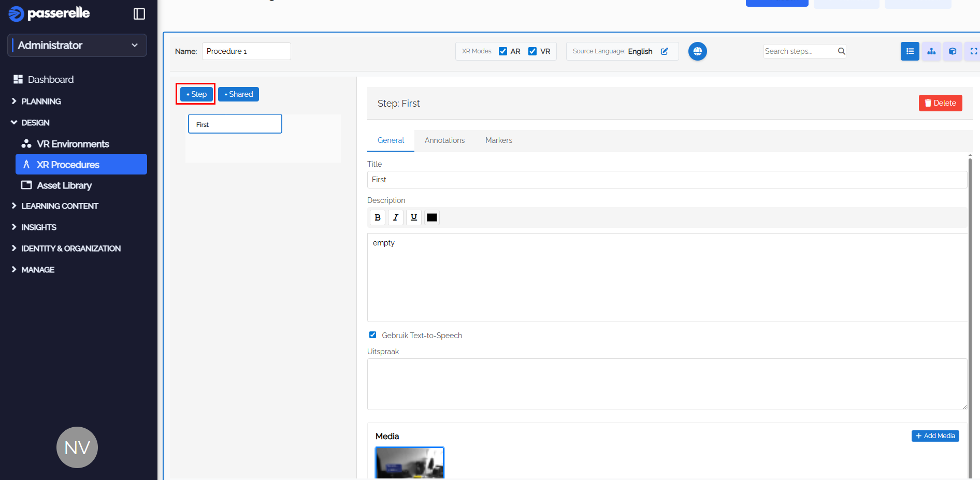980x480 pixels.
Task: Open VR Environments
Action: point(73,144)
